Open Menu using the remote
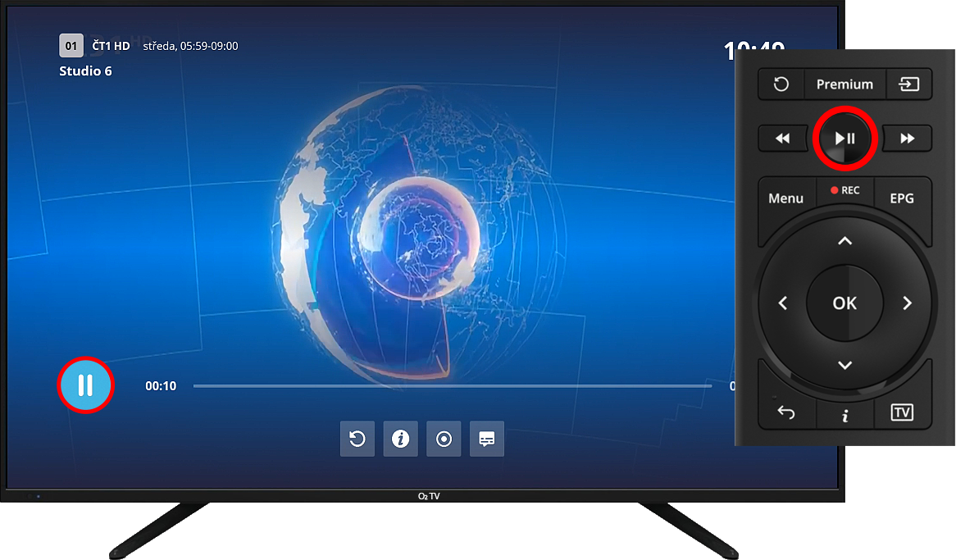 [785, 198]
